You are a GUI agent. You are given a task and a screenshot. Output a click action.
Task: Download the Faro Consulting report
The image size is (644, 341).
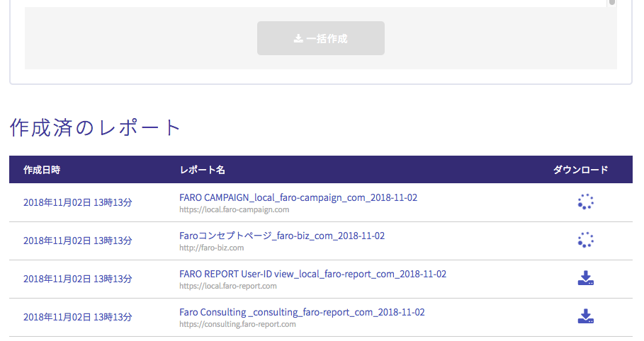pyautogui.click(x=586, y=316)
